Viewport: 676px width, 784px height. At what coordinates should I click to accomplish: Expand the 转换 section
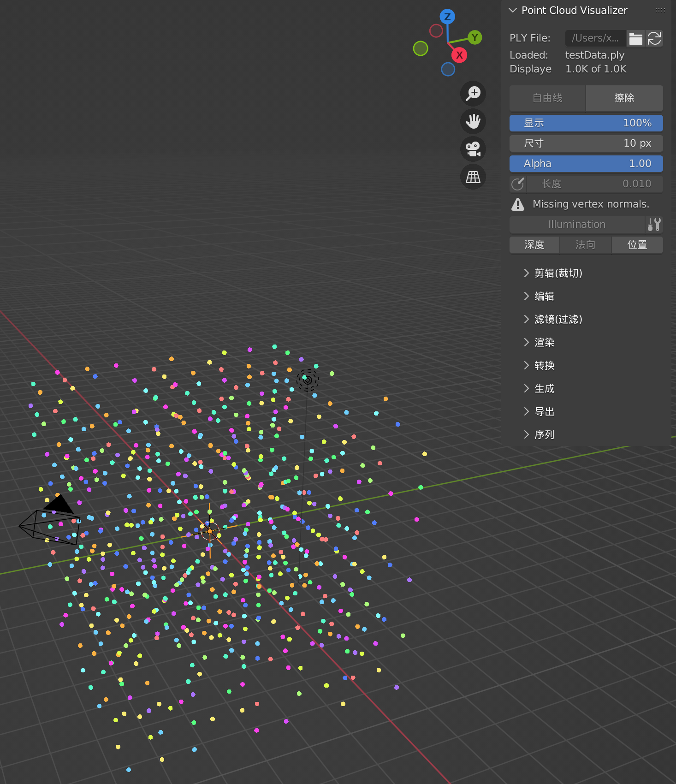(x=527, y=365)
